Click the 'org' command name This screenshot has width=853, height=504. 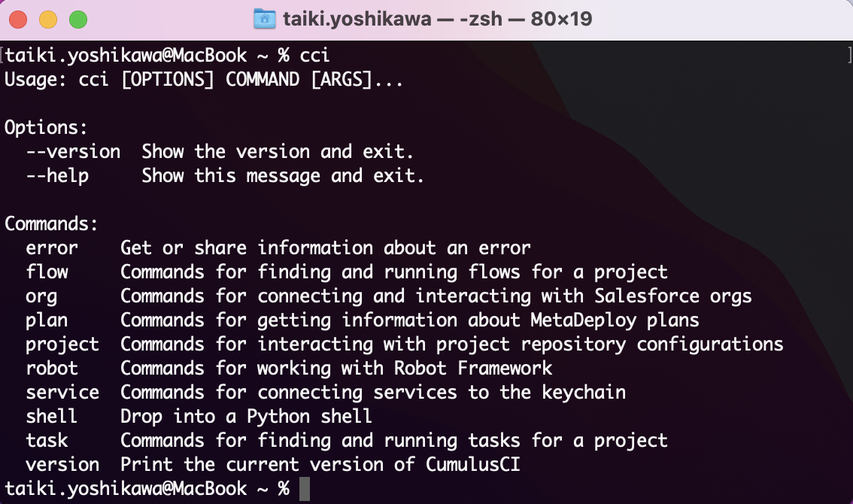(x=41, y=296)
